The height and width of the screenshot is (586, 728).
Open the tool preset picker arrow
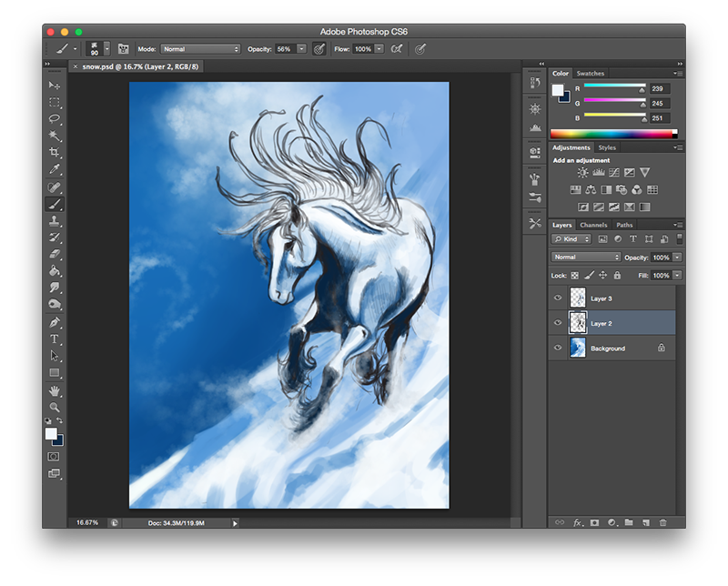(75, 49)
